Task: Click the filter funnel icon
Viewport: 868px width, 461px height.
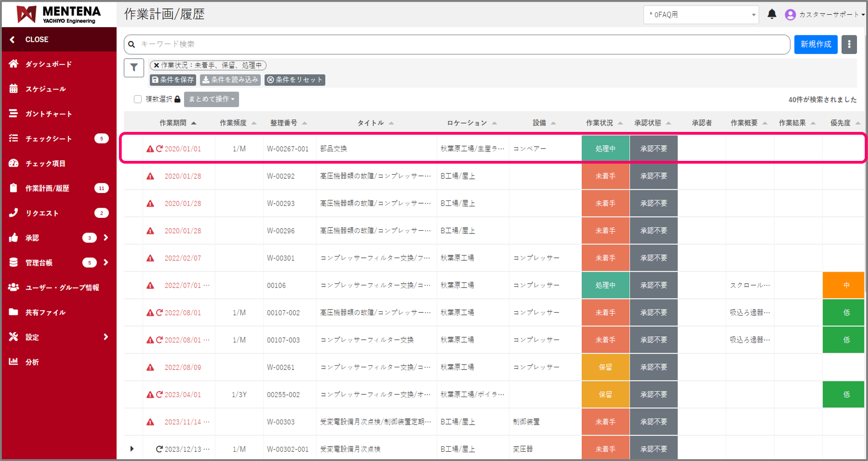Action: tap(134, 68)
